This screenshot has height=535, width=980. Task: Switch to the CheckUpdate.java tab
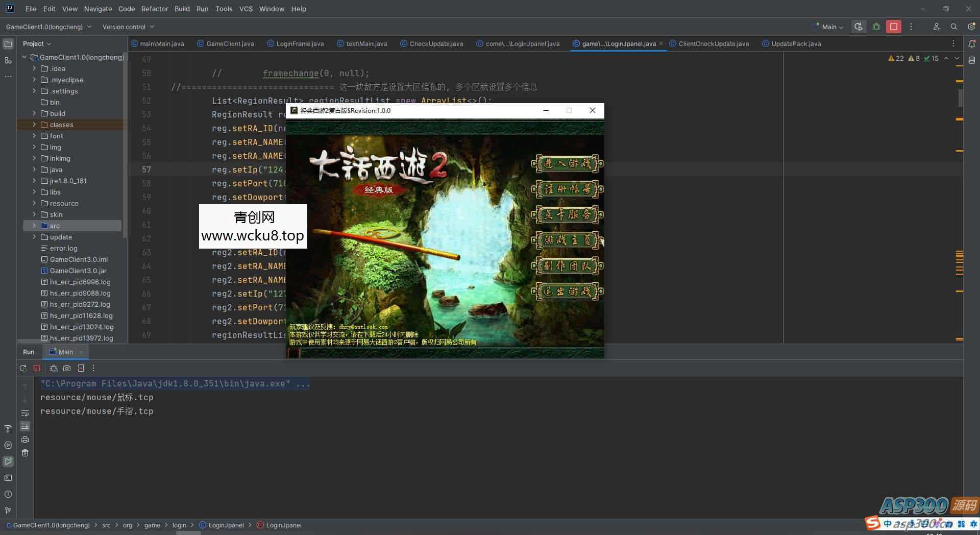point(436,44)
